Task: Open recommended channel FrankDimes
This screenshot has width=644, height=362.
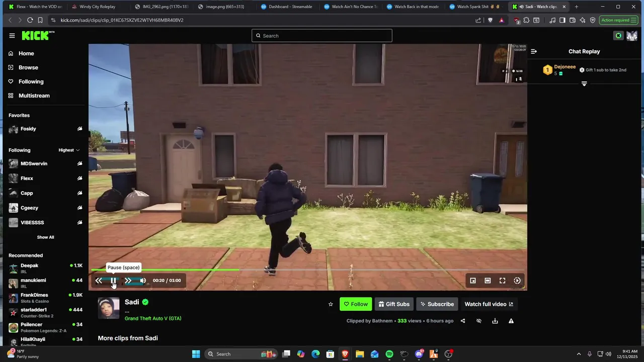Action: tap(45, 298)
